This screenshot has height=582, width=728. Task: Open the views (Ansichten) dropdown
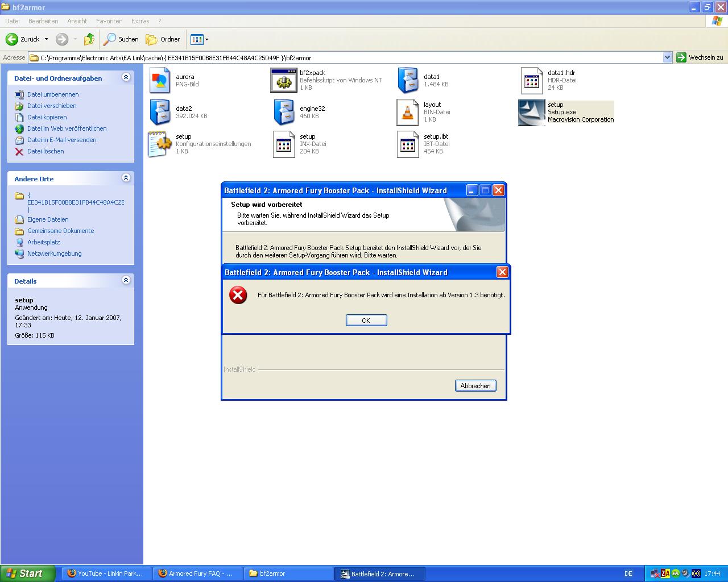coord(199,39)
